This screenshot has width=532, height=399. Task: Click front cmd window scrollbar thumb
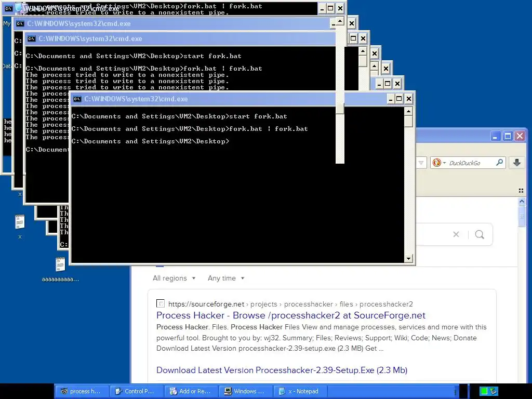[408, 122]
